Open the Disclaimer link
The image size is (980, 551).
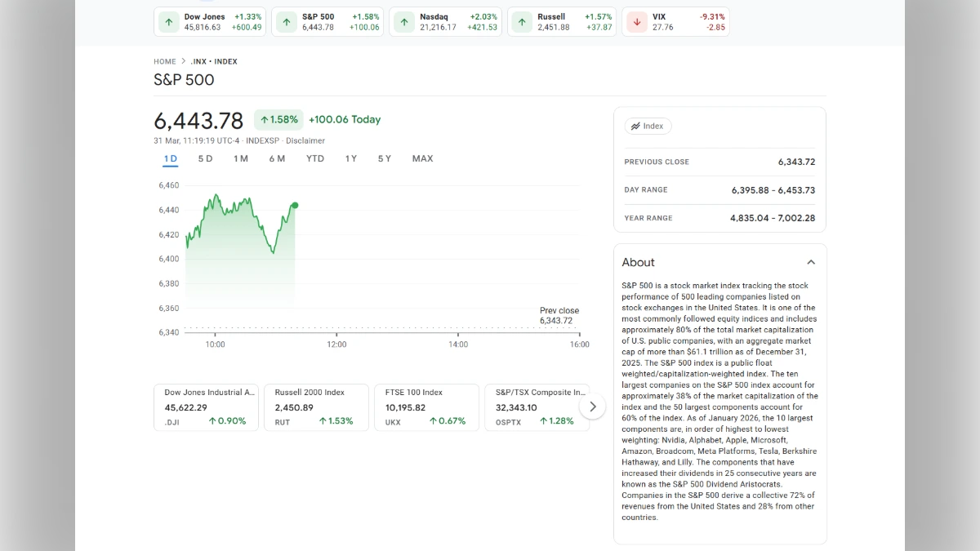click(305, 140)
